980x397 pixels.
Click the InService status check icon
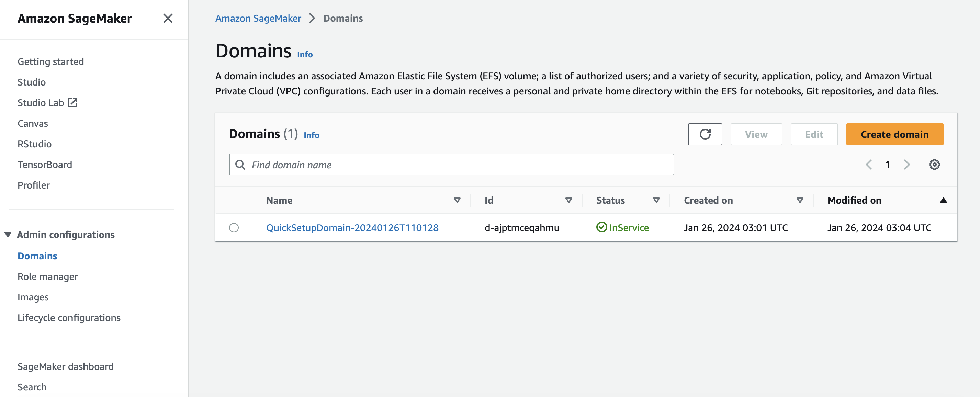[x=601, y=227]
